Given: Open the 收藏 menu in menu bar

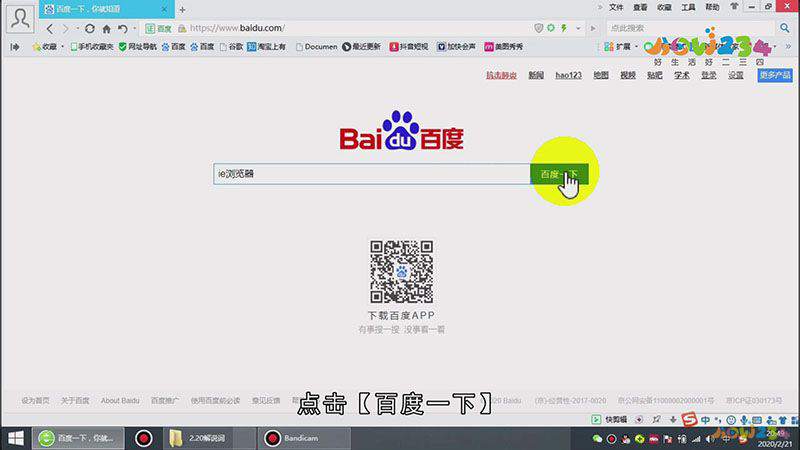Looking at the screenshot, I should (x=664, y=7).
